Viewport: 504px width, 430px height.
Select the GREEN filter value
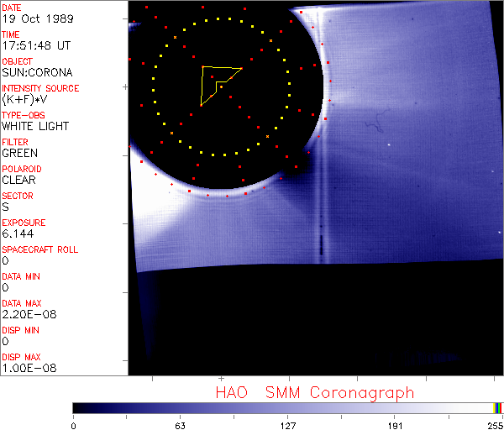(19, 153)
